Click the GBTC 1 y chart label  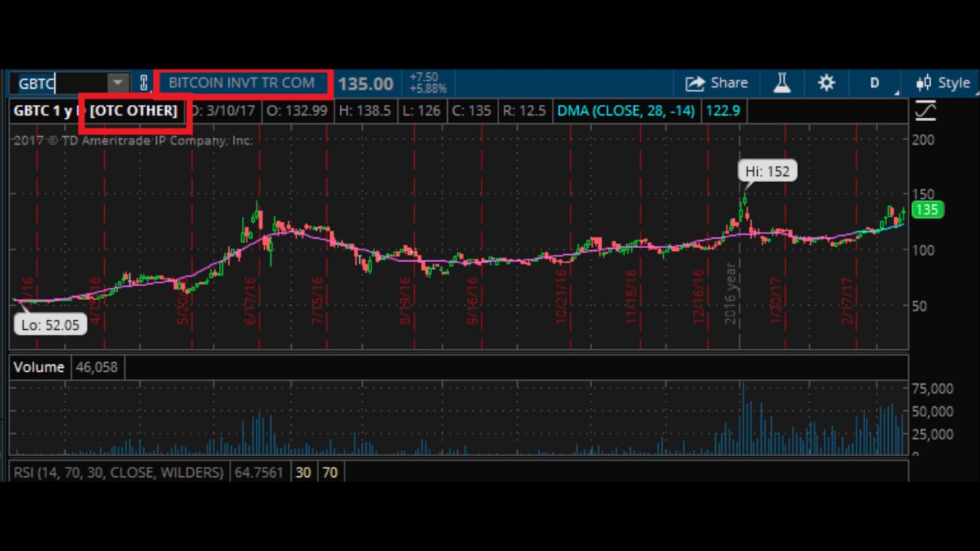click(x=47, y=111)
